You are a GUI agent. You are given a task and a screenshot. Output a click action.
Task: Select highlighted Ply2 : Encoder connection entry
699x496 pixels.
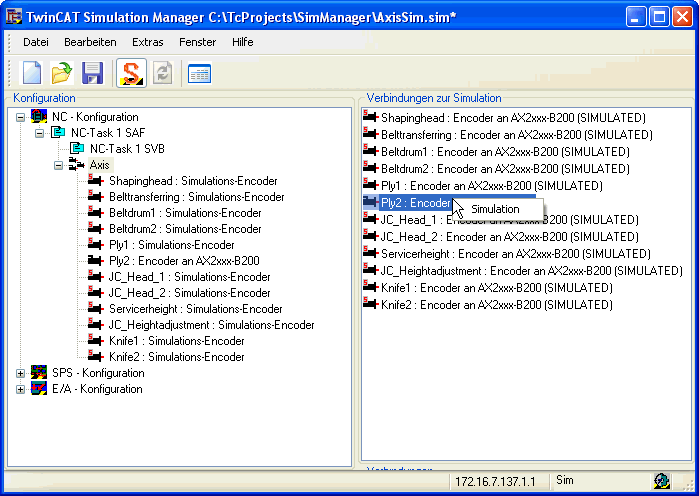coord(416,203)
